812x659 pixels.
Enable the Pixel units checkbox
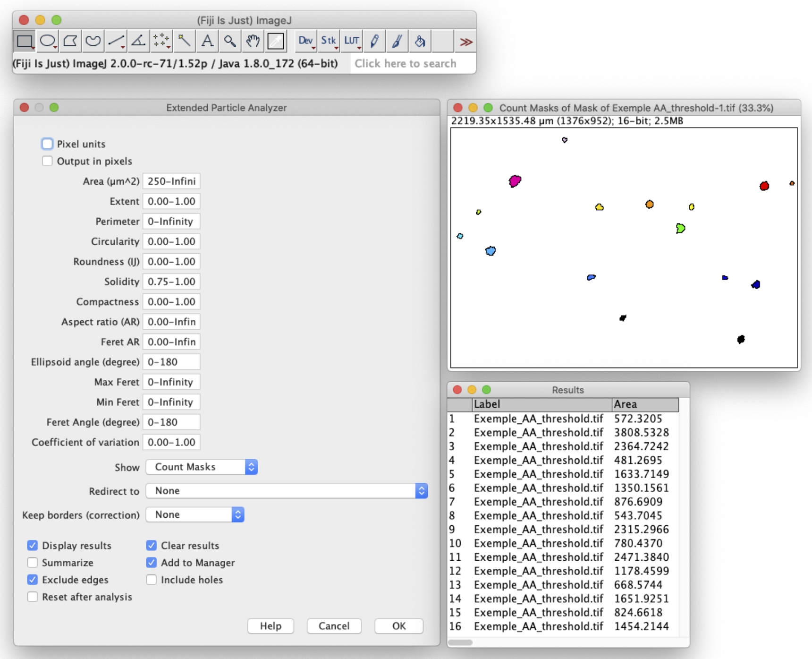tap(47, 144)
